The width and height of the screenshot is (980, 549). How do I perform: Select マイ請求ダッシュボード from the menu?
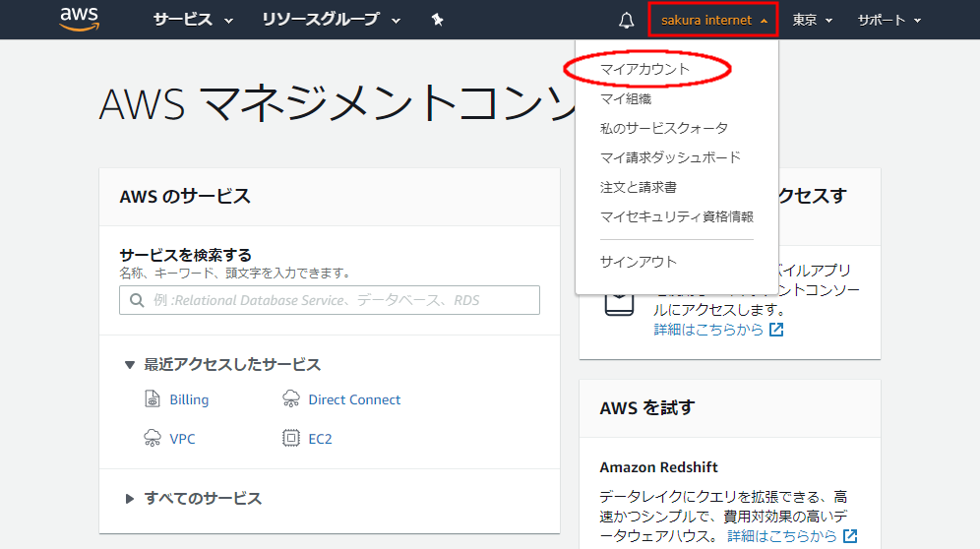(670, 157)
